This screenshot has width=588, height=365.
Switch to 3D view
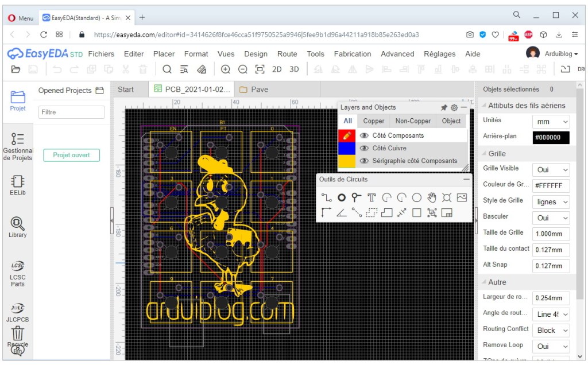pyautogui.click(x=294, y=69)
